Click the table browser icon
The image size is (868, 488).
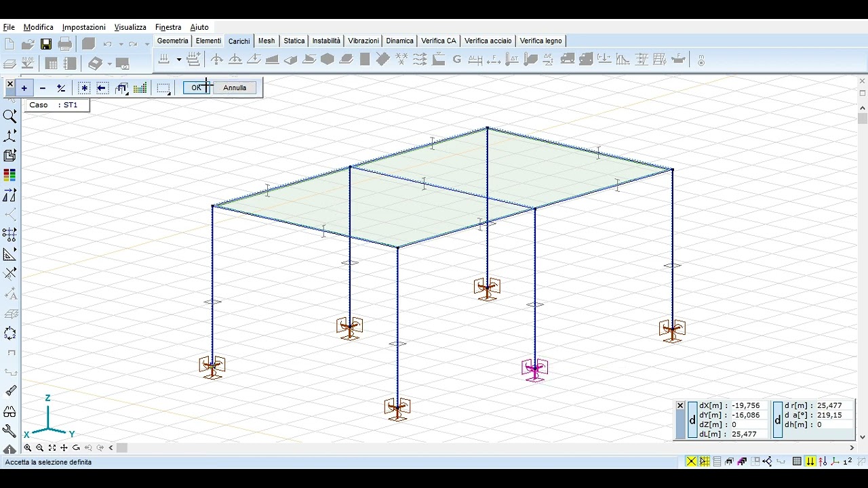coord(52,64)
